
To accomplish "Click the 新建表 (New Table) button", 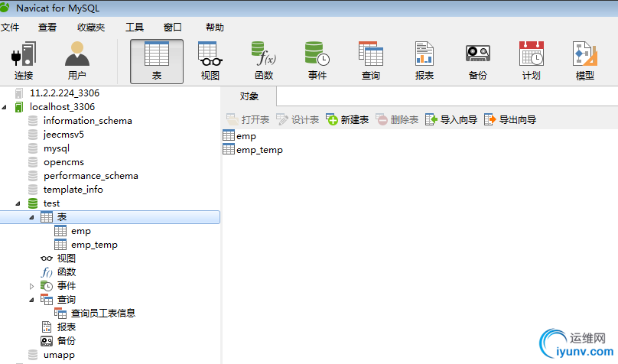I will pyautogui.click(x=347, y=119).
